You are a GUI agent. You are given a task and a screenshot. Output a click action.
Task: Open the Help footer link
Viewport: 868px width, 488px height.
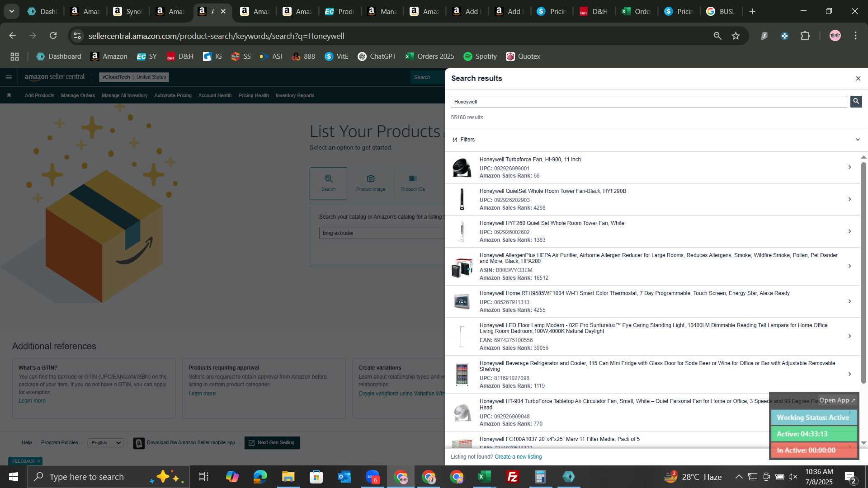(27, 443)
